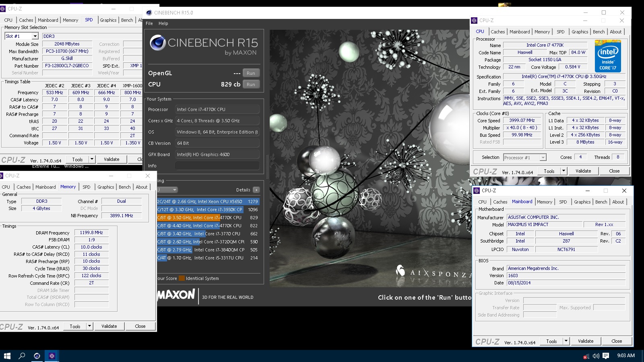Click the MAXON logo in Cinebench footer
The width and height of the screenshot is (644, 362).
pos(176,295)
